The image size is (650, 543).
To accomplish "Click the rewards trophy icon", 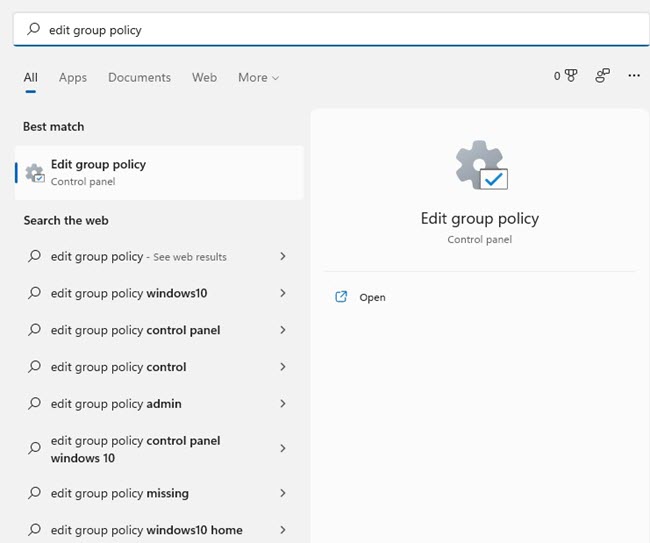I will click(x=571, y=75).
